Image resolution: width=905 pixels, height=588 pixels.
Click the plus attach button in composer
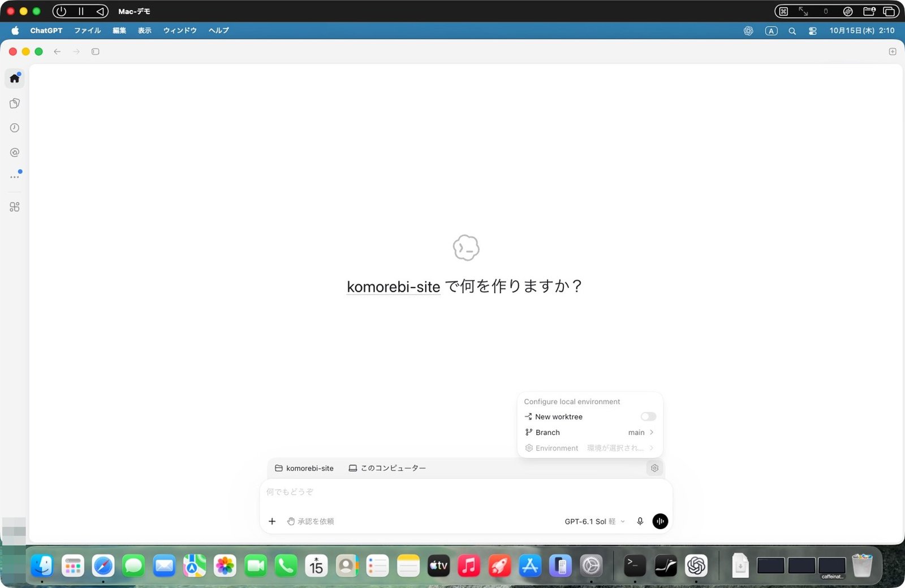click(x=272, y=521)
